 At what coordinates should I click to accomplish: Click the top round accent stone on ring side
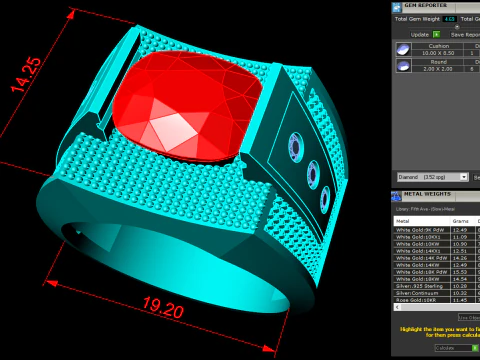click(x=295, y=147)
